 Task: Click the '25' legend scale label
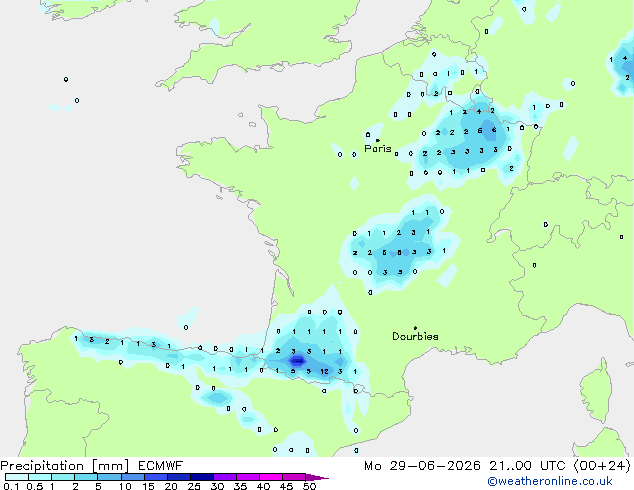(194, 486)
